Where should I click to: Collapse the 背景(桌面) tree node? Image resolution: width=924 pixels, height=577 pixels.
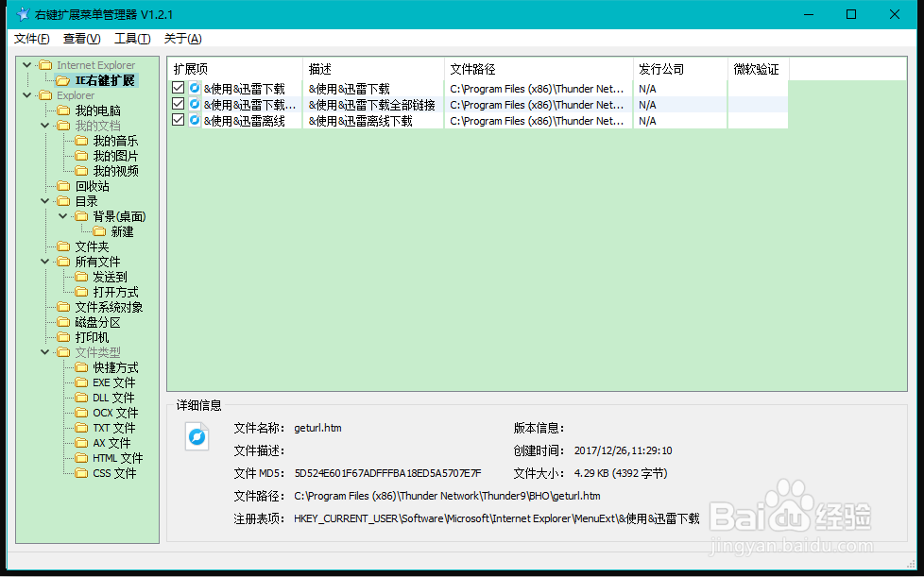pos(63,216)
